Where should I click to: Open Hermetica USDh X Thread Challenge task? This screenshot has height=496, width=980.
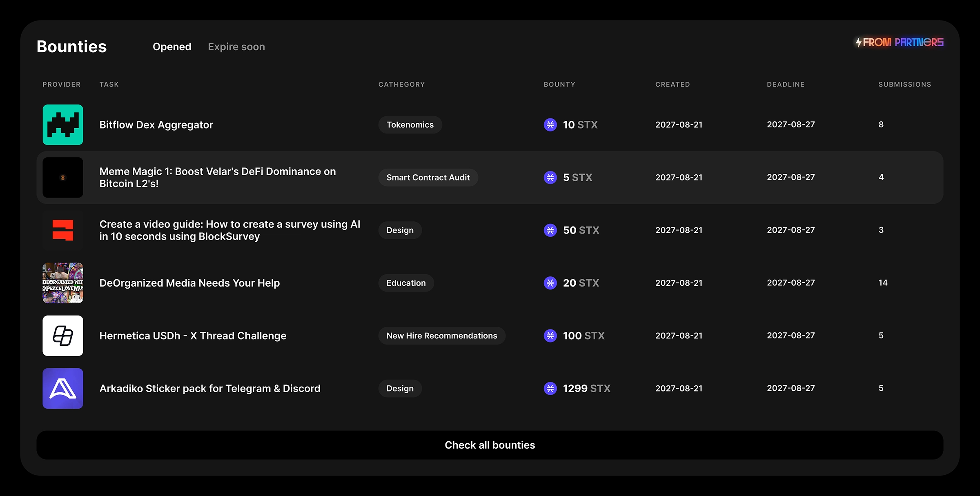click(193, 336)
